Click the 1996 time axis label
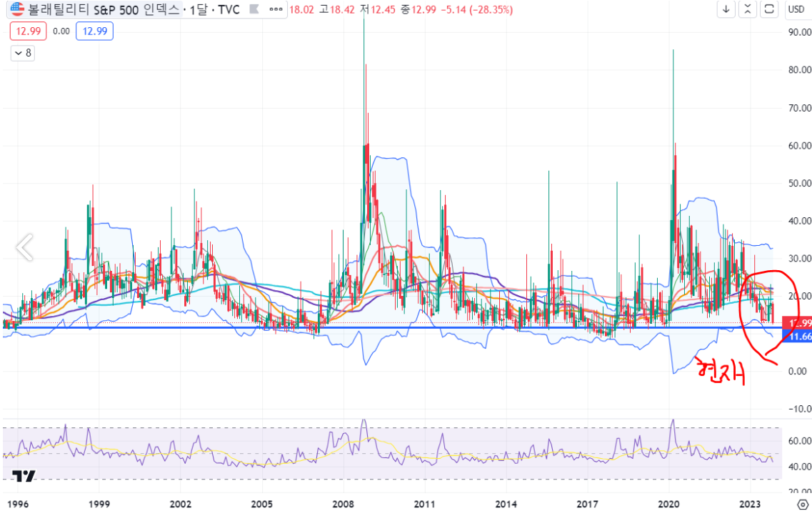The height and width of the screenshot is (511, 812). [18, 504]
